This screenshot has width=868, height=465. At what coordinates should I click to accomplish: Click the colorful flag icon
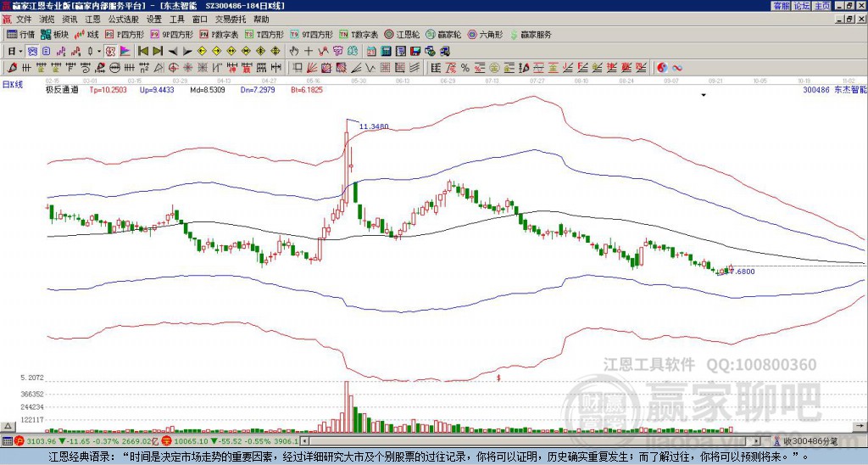click(125, 52)
